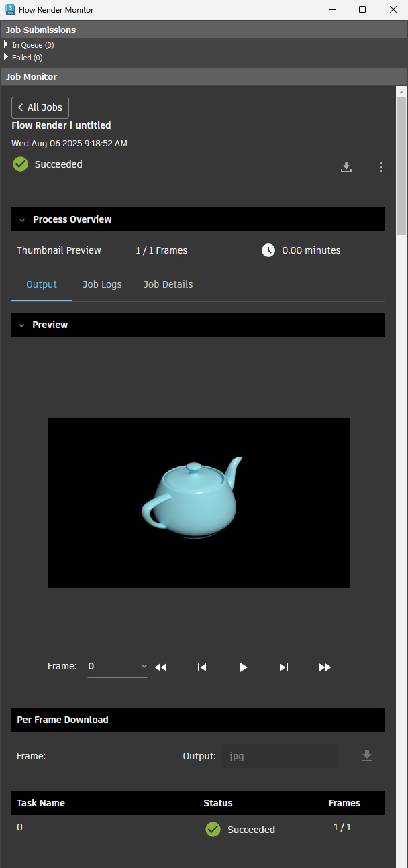The height and width of the screenshot is (868, 408).
Task: Click the 1 / 1 Frames text
Action: [x=162, y=250]
